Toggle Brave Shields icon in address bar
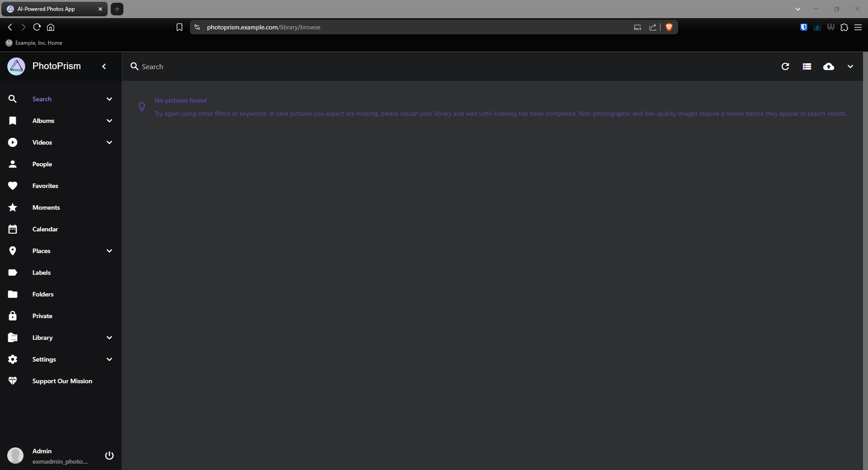 pos(669,27)
